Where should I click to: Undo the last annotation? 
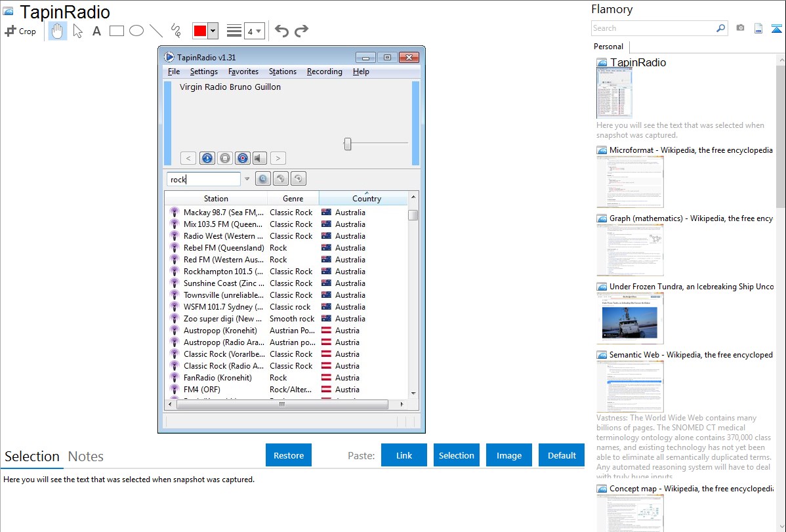click(281, 31)
